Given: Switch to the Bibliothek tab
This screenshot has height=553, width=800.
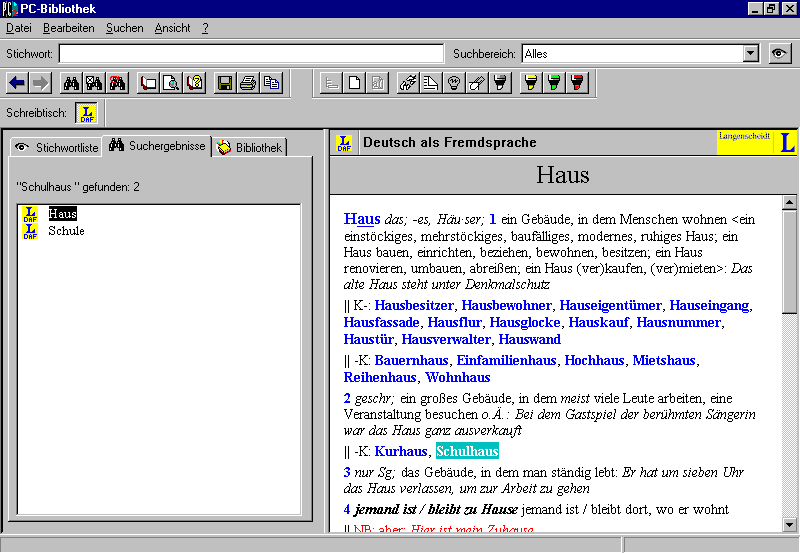Looking at the screenshot, I should (250, 147).
